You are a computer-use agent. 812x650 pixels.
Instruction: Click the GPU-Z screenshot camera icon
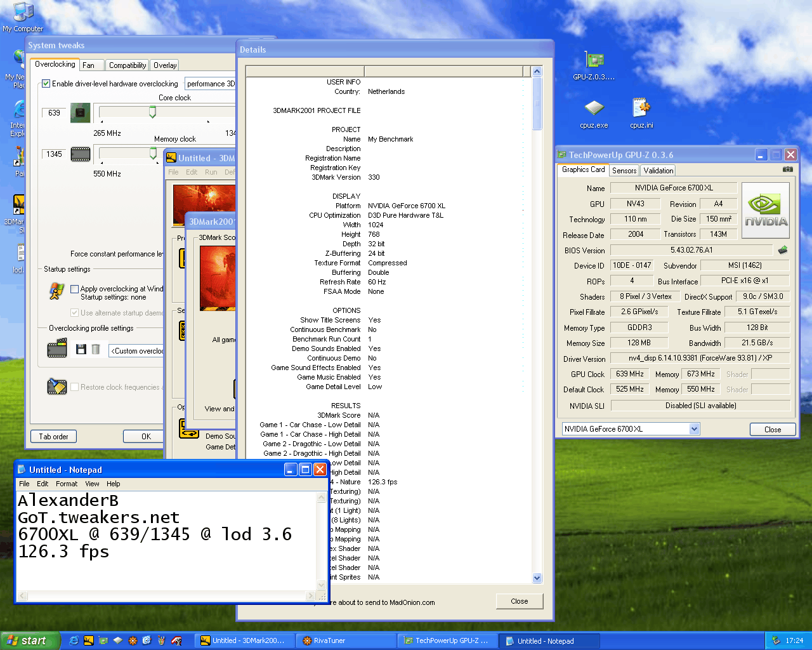pyautogui.click(x=787, y=169)
